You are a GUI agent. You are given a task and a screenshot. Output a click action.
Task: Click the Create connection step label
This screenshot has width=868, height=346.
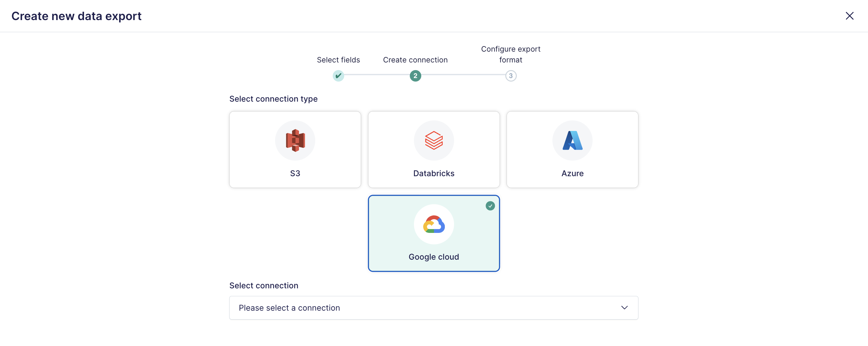click(x=415, y=60)
